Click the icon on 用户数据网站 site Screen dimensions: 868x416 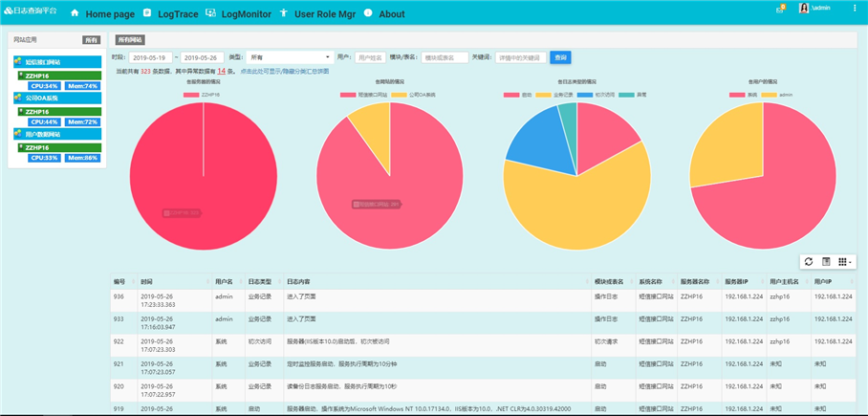click(18, 134)
